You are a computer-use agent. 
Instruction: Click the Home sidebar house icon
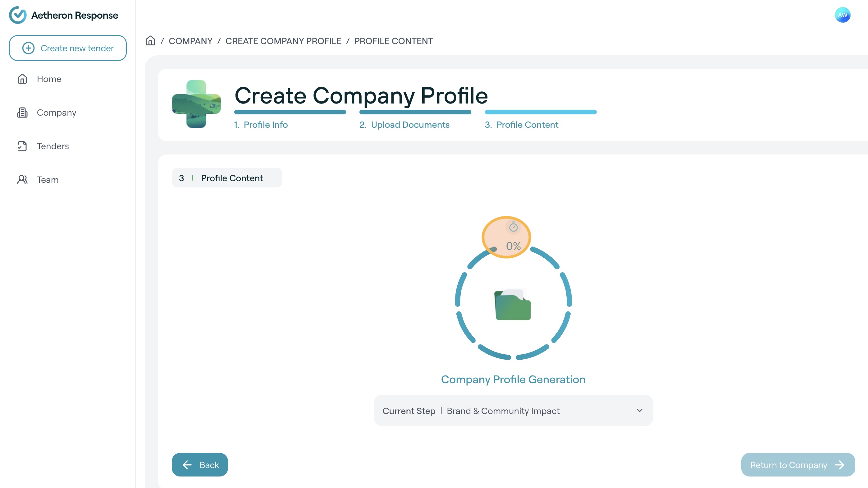point(22,79)
